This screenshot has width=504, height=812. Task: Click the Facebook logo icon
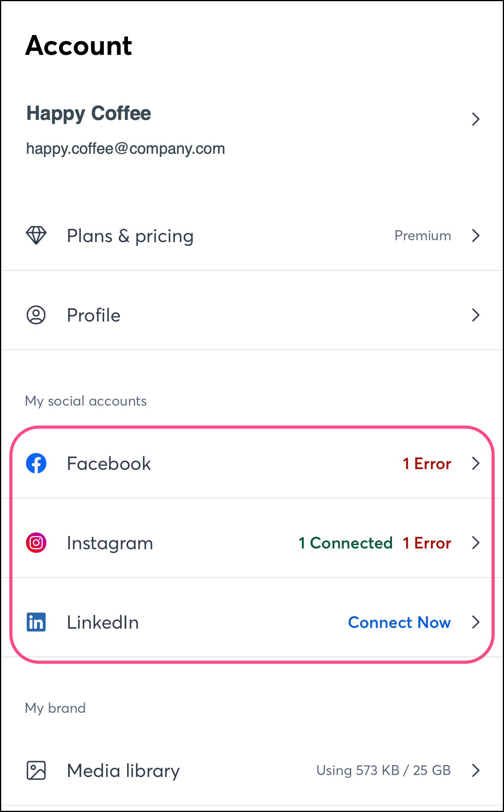[36, 463]
